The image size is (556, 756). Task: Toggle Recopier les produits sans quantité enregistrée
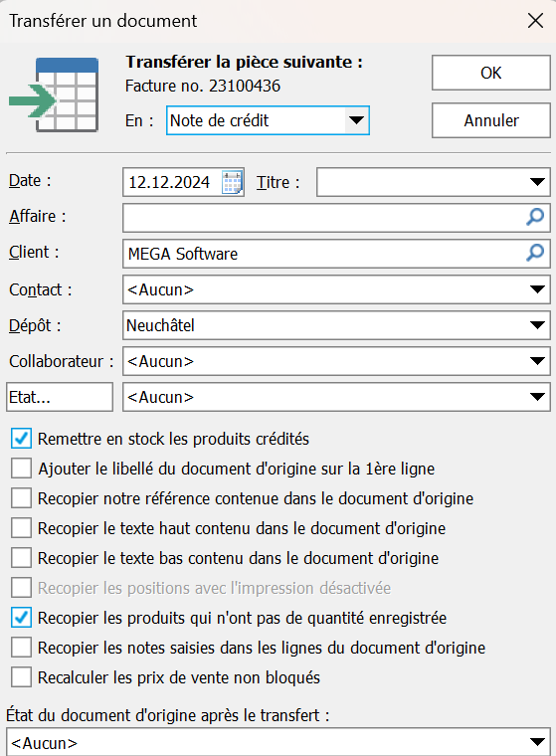pyautogui.click(x=21, y=618)
